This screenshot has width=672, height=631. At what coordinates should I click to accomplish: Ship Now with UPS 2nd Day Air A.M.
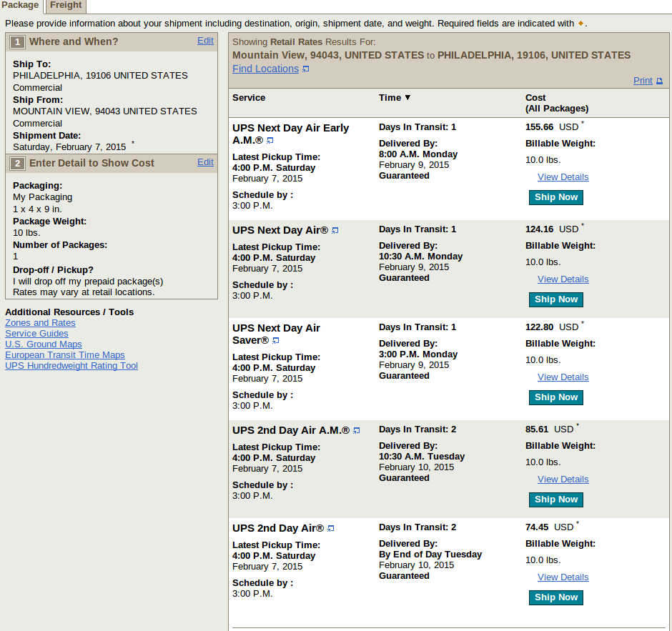click(556, 500)
